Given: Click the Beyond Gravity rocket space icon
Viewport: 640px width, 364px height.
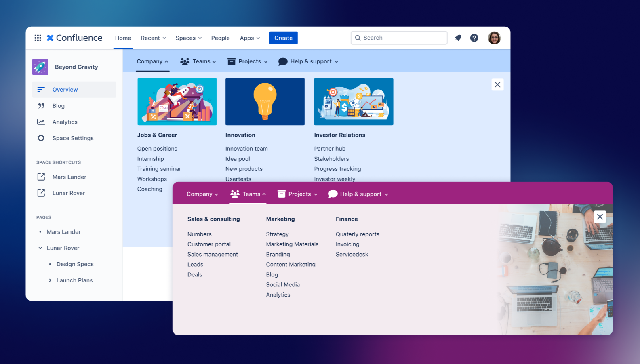Looking at the screenshot, I should pos(40,67).
